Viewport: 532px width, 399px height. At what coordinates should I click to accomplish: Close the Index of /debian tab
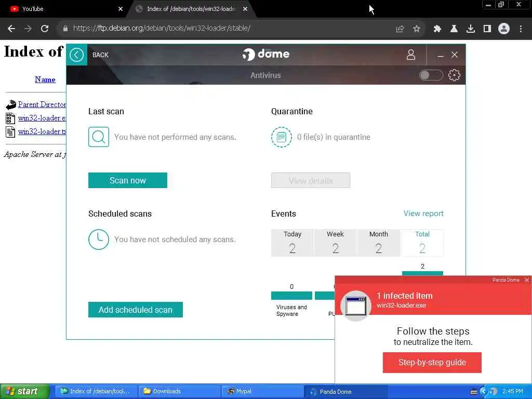245,9
